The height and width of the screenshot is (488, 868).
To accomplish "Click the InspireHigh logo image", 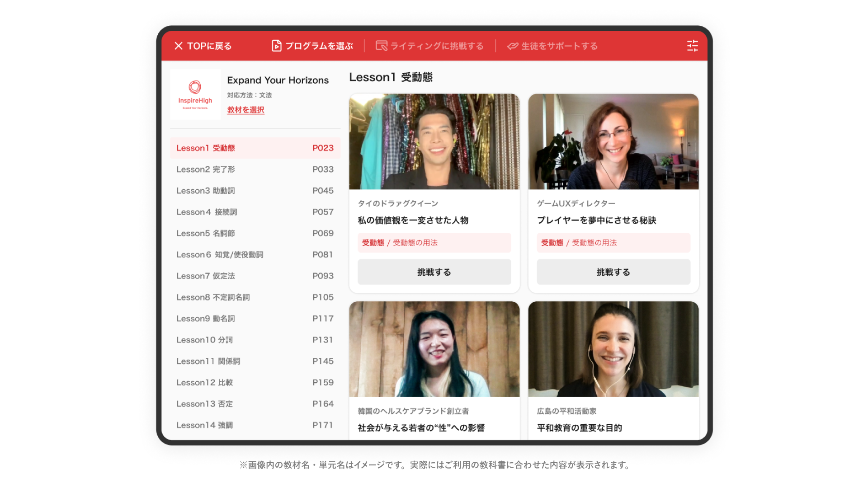I will click(x=195, y=94).
